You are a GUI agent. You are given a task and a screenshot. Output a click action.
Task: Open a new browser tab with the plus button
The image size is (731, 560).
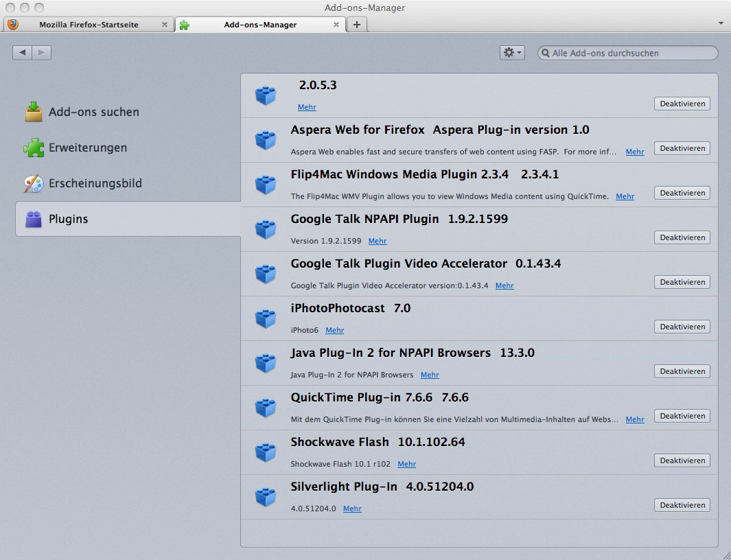tap(356, 24)
